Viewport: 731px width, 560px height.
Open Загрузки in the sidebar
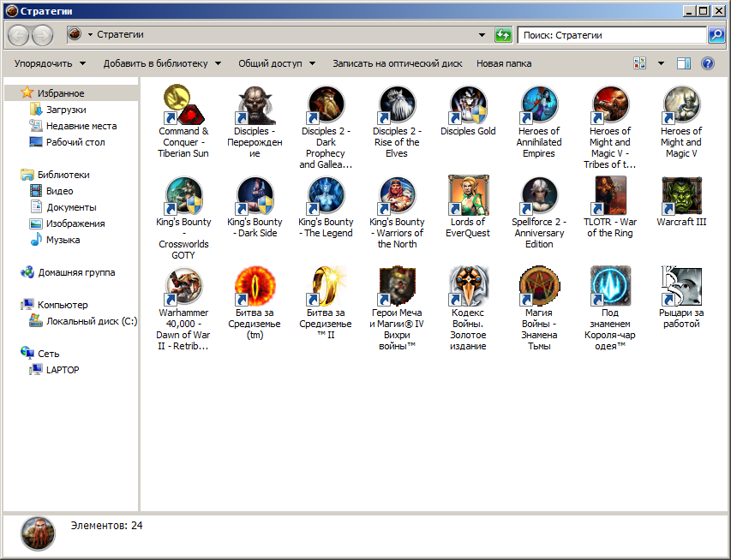pyautogui.click(x=66, y=110)
